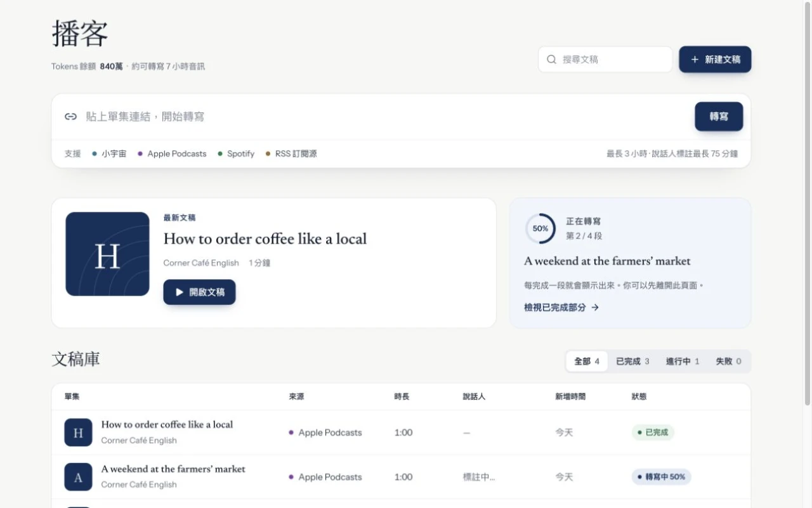Click the play icon on 開啟文稿 button
The image size is (812, 508).
pyautogui.click(x=180, y=292)
